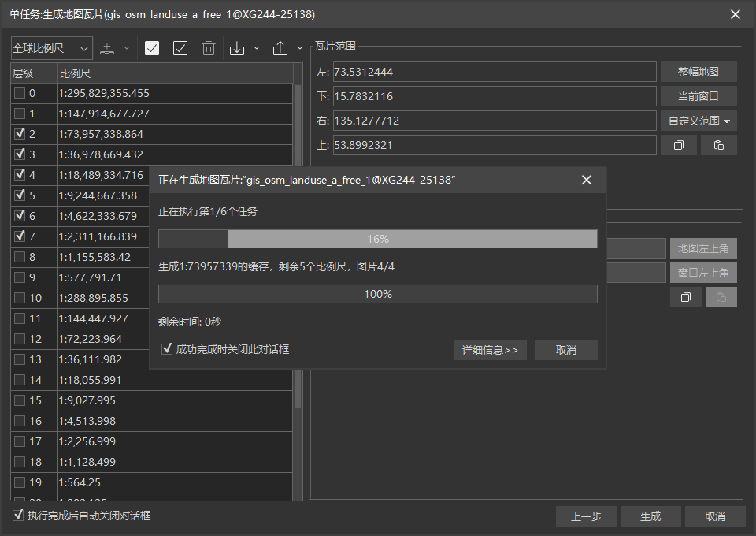This screenshot has height=536, width=756.
Task: Click 详细信息>> to show details
Action: [x=490, y=350]
